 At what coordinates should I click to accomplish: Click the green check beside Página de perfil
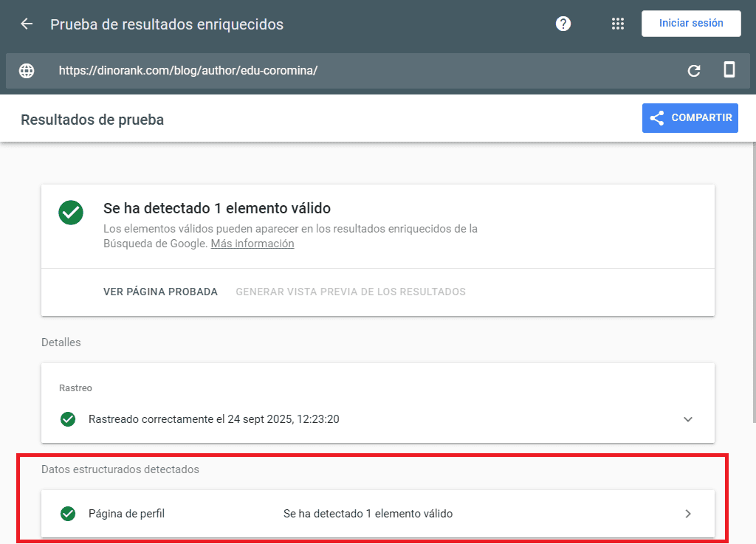coord(68,514)
